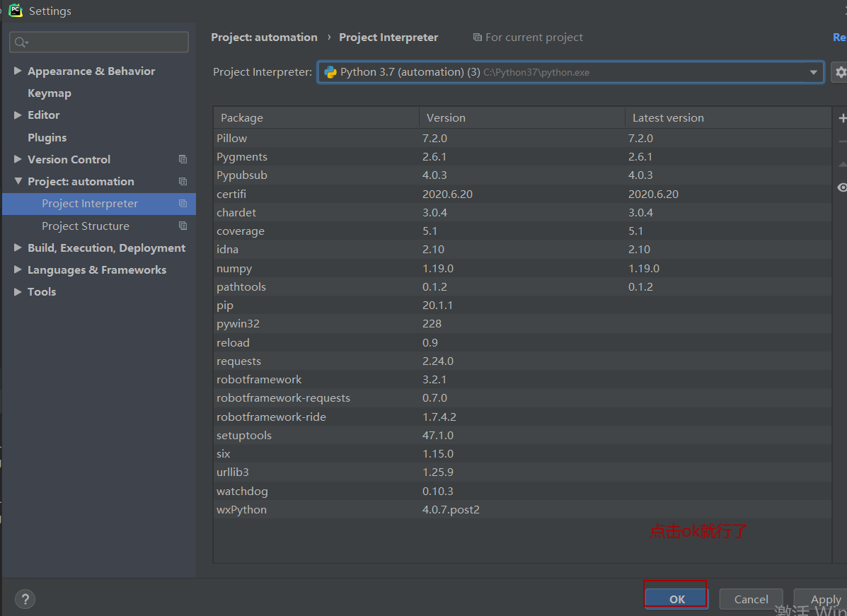Expand the Build, Execution, Deployment section
The width and height of the screenshot is (847, 616).
pyautogui.click(x=17, y=248)
